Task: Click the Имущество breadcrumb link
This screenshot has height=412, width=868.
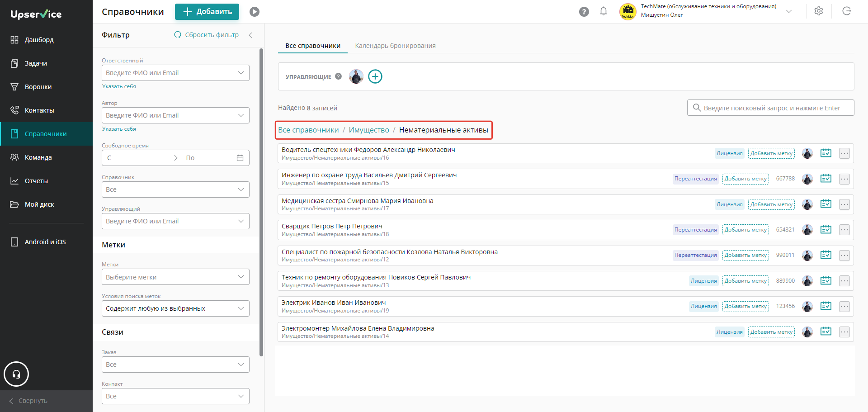Action: point(369,130)
